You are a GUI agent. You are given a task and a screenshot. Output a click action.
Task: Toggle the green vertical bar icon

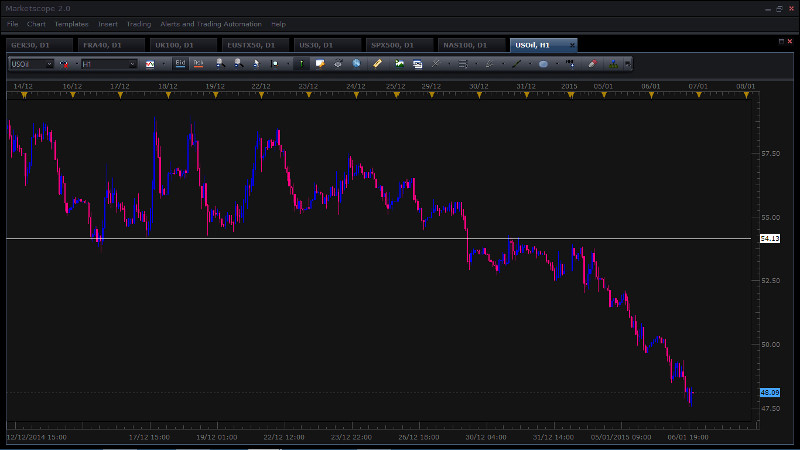tap(302, 64)
